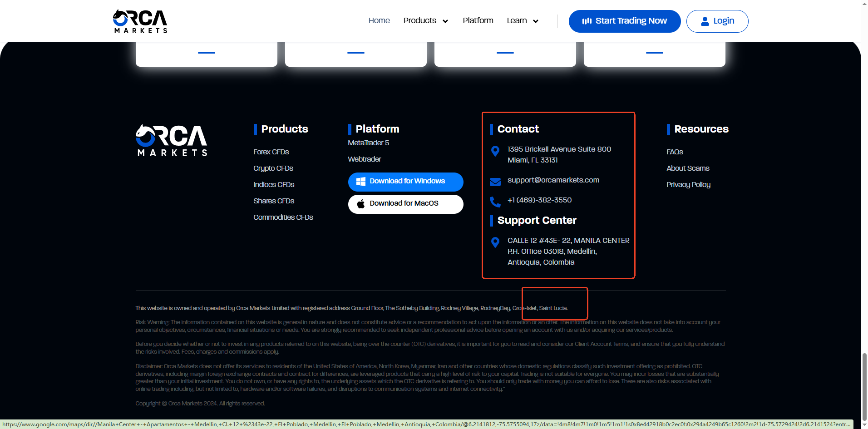Click the registered address sentence
Viewport: 868px width, 429px height.
point(351,308)
